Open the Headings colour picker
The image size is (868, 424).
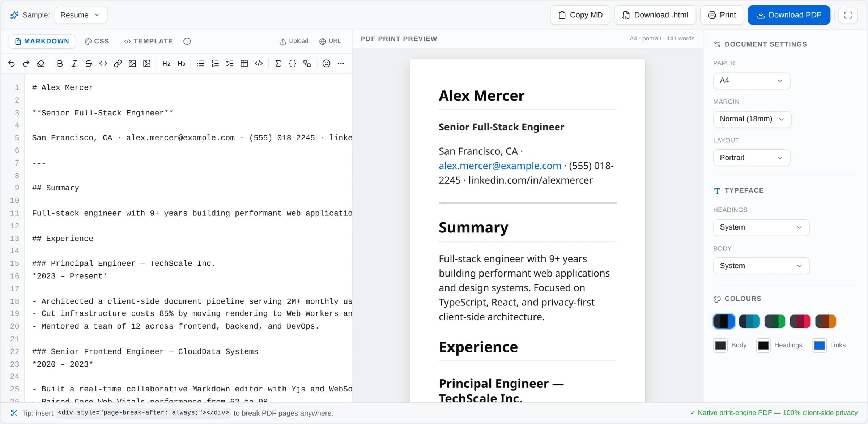click(x=763, y=346)
